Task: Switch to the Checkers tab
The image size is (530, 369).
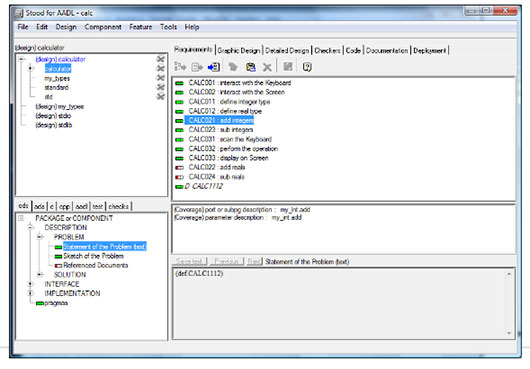Action: (327, 51)
